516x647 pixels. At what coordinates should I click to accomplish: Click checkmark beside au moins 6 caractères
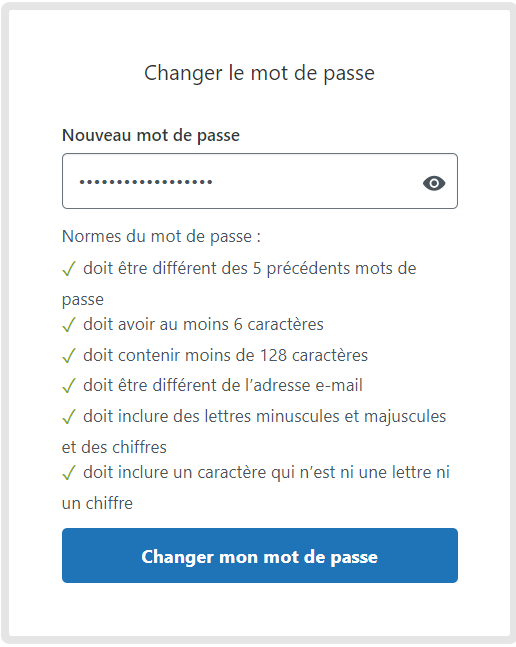click(x=69, y=325)
